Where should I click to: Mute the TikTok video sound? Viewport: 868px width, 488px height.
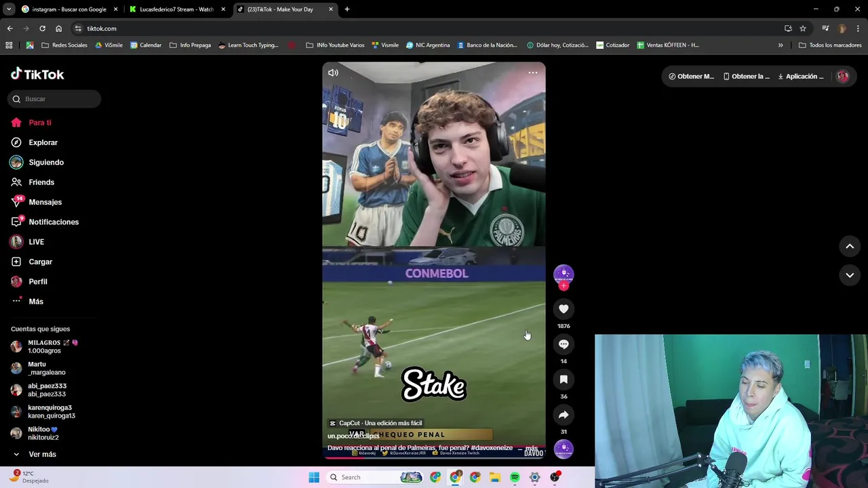coord(333,73)
